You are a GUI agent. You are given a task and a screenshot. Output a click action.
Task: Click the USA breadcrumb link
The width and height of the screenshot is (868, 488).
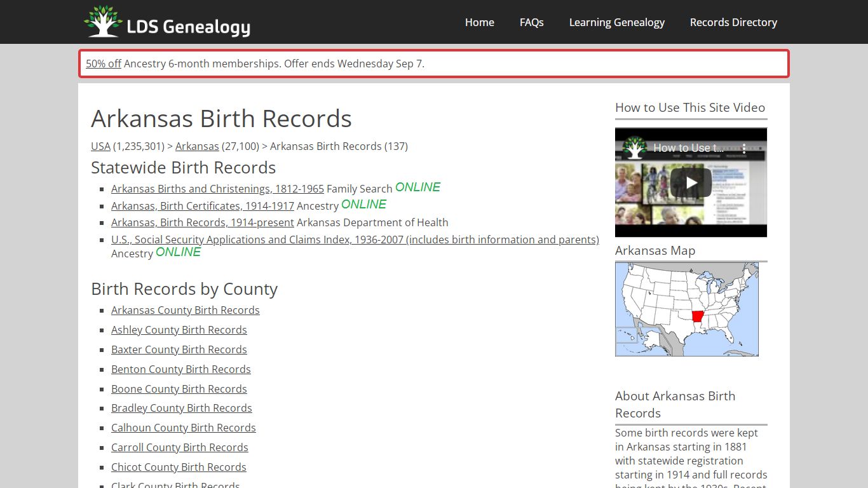point(100,146)
